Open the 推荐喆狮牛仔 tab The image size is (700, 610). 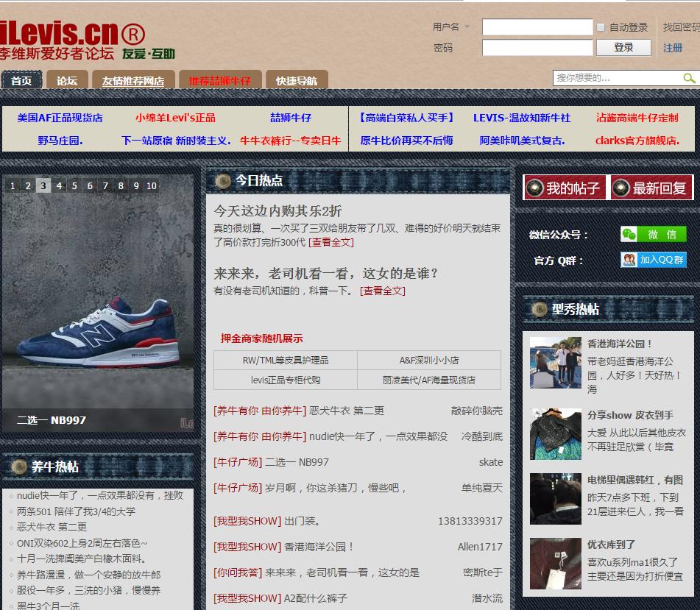(219, 80)
